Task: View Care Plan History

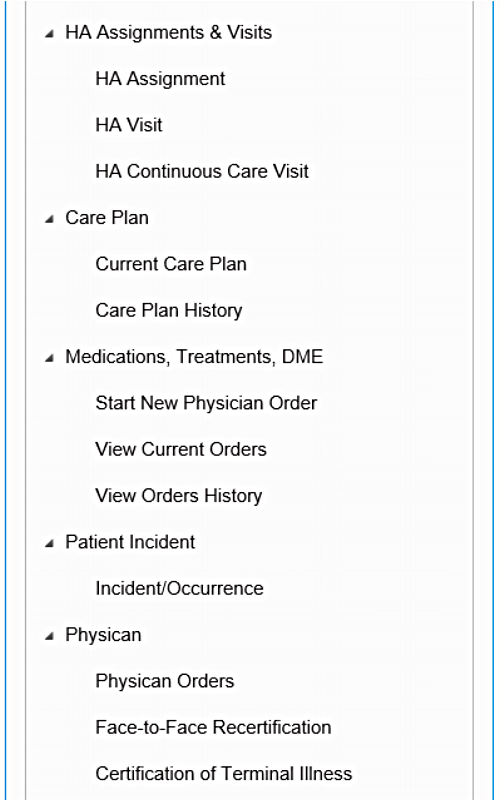Action: pyautogui.click(x=169, y=310)
